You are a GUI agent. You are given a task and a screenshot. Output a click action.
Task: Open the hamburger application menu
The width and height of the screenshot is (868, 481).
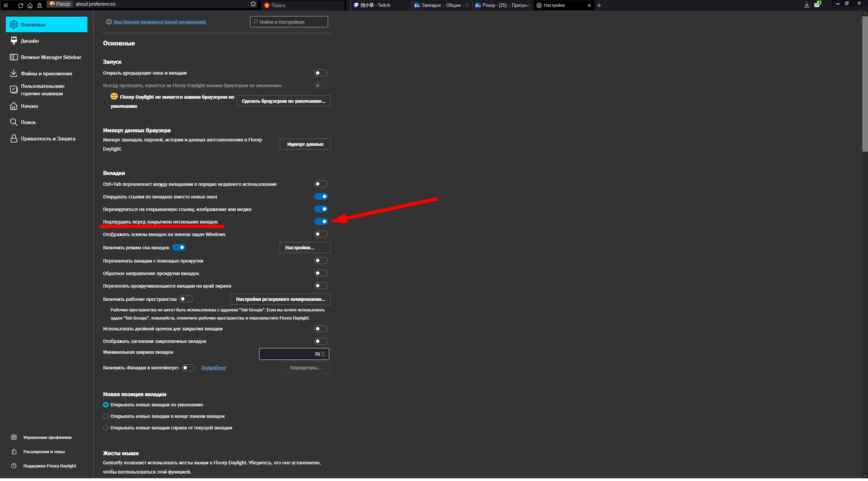[x=5, y=5]
